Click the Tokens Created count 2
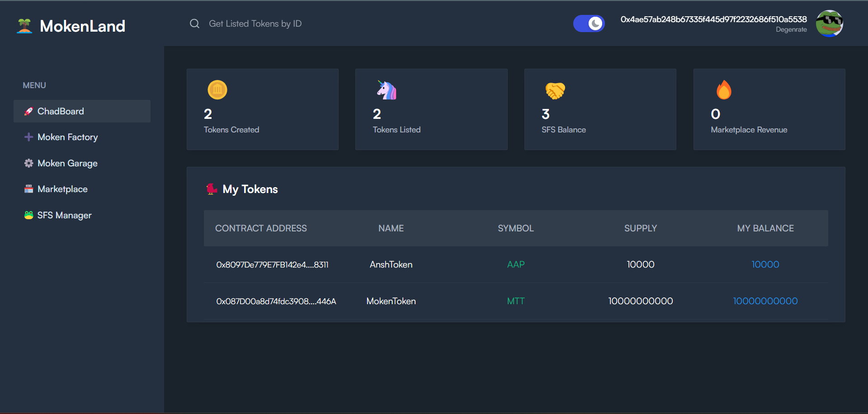868x414 pixels. pyautogui.click(x=208, y=114)
